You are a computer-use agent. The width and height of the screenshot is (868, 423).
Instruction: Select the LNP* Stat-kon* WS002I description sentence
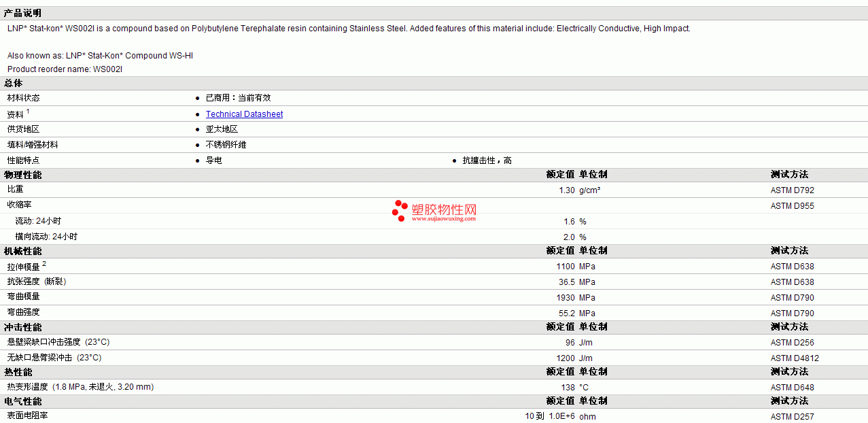tap(349, 29)
